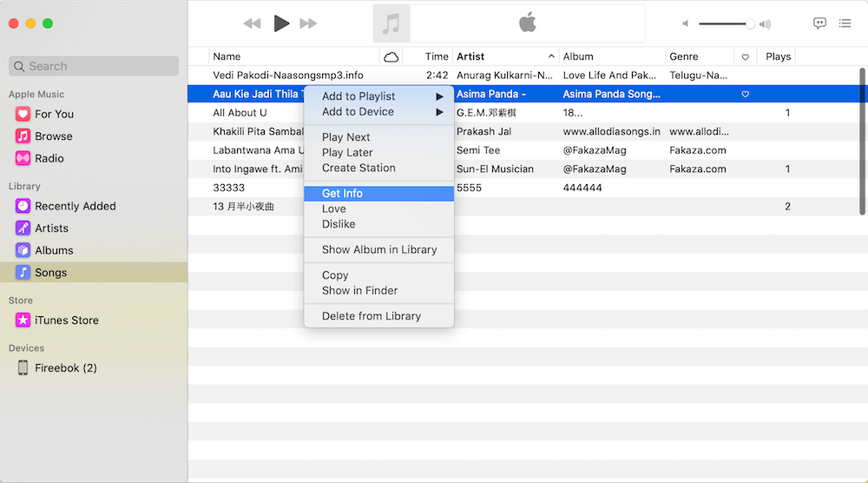Choose Play Next from context menu
This screenshot has height=483, width=868.
[x=378, y=136]
